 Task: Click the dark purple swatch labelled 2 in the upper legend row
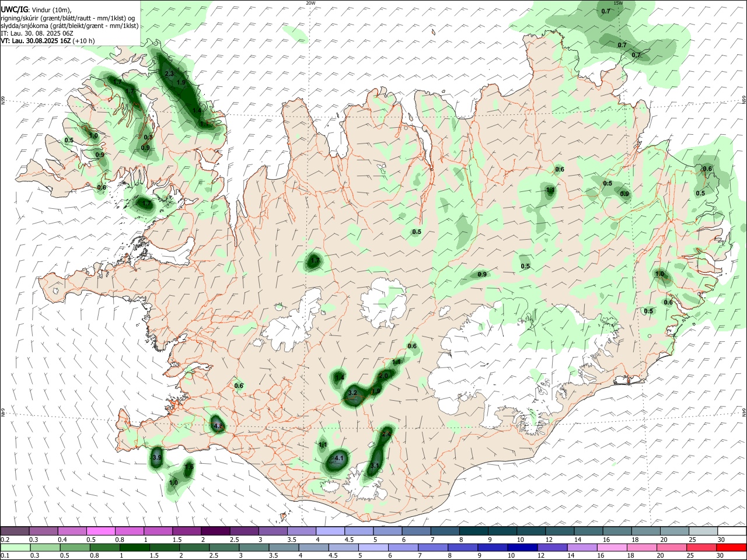click(215, 531)
